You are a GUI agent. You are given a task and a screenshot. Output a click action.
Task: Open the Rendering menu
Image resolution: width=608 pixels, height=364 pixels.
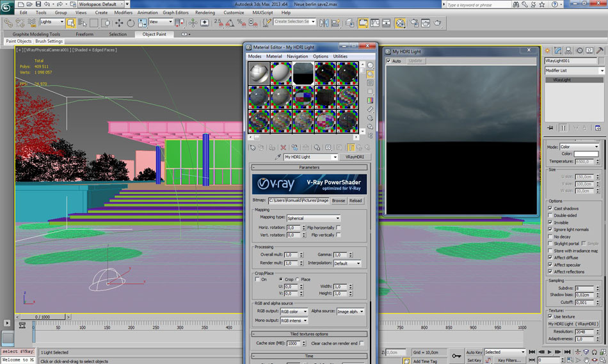point(205,12)
